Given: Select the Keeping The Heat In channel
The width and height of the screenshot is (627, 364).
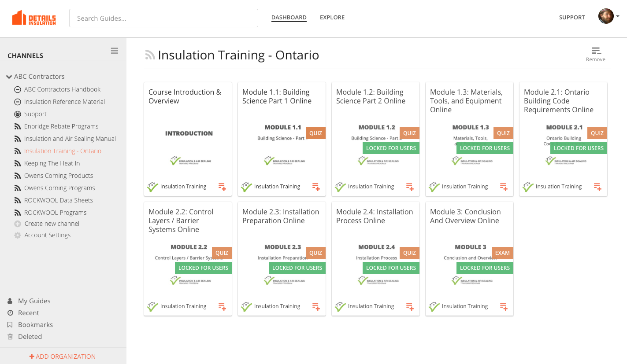Looking at the screenshot, I should pos(52,163).
